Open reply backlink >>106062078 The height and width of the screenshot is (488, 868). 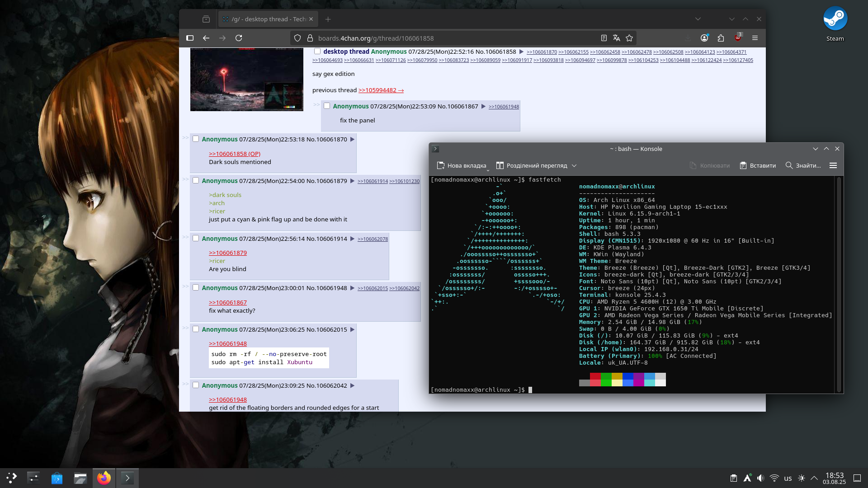tap(373, 239)
